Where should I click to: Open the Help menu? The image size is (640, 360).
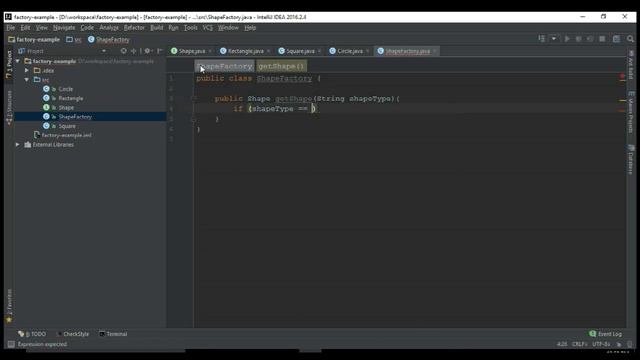click(250, 28)
